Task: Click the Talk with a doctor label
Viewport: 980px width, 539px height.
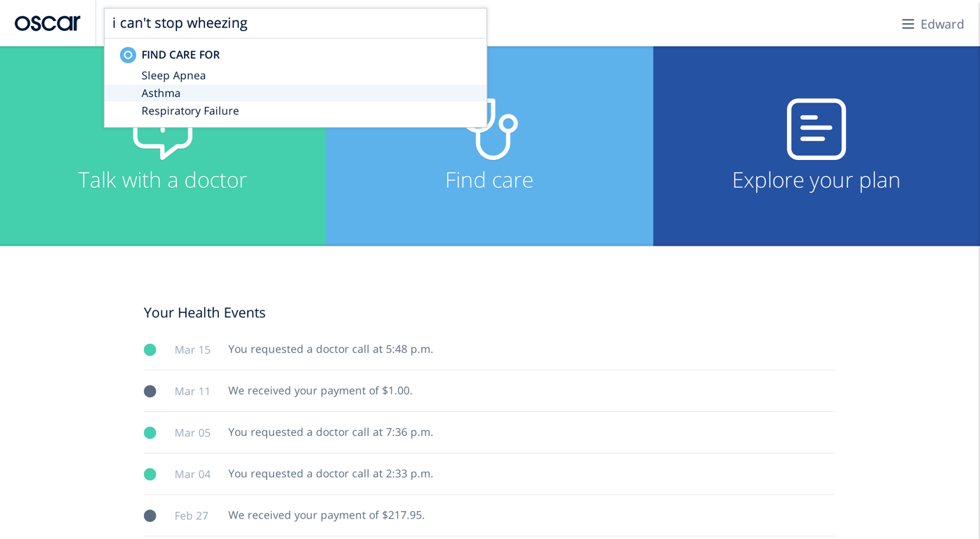Action: [x=162, y=180]
